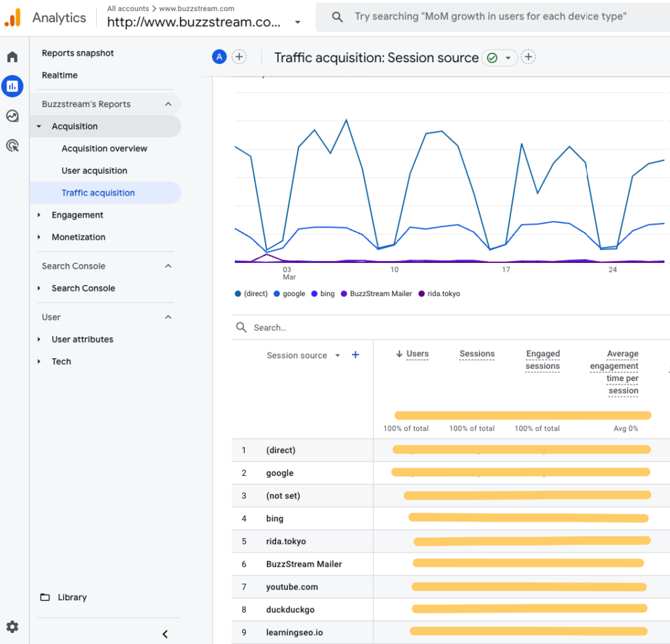Collapse the Acquisition tree group

[39, 126]
